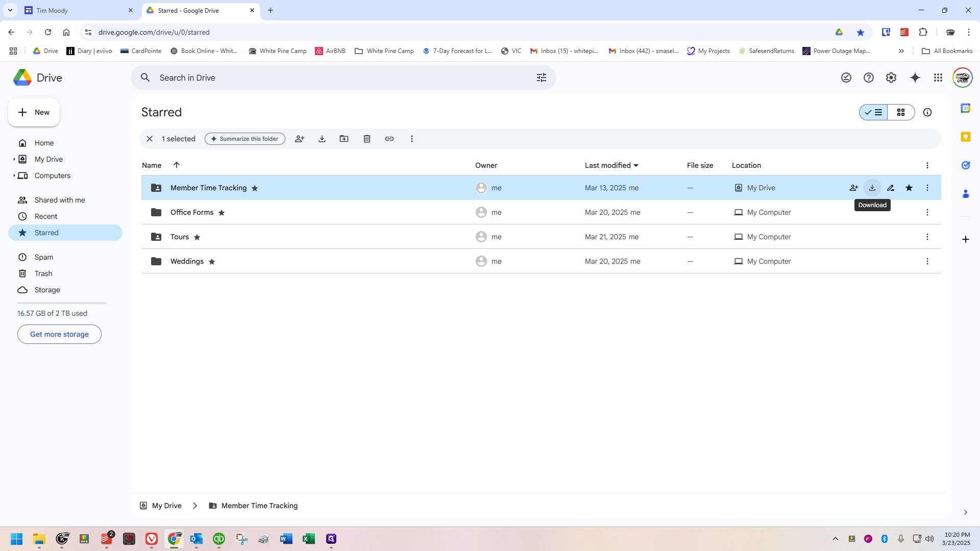Open more options for Office Forms row
Viewport: 980px width, 551px height.
[x=927, y=212]
